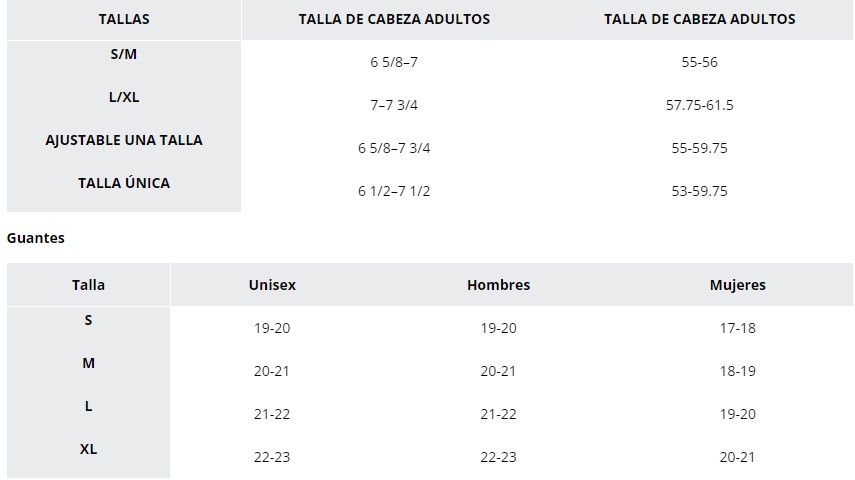Select the L/XL size row label
Screen dimensions: 855x480
tap(124, 97)
